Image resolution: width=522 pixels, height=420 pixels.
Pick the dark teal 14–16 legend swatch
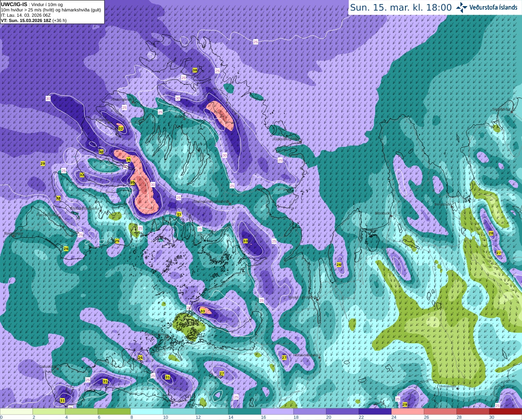pos(245,411)
